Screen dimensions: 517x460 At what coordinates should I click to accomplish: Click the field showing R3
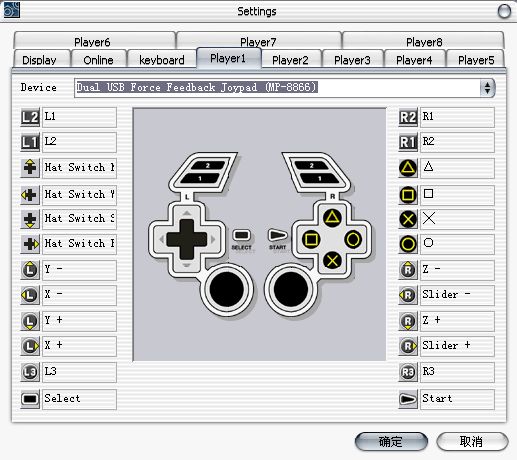(457, 372)
